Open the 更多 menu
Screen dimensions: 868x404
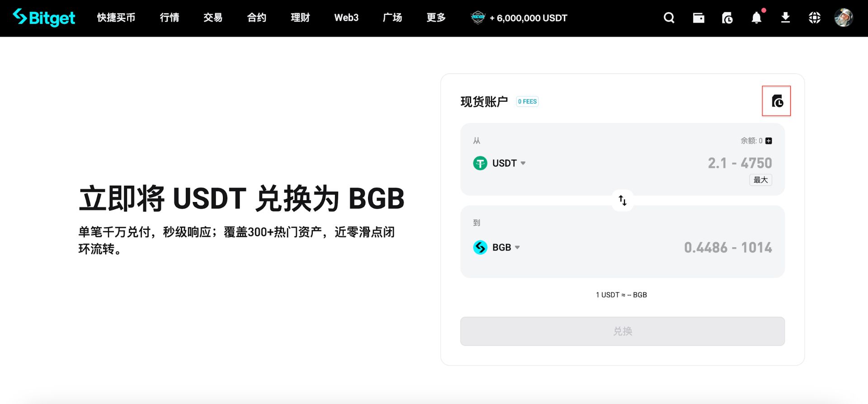pos(436,18)
